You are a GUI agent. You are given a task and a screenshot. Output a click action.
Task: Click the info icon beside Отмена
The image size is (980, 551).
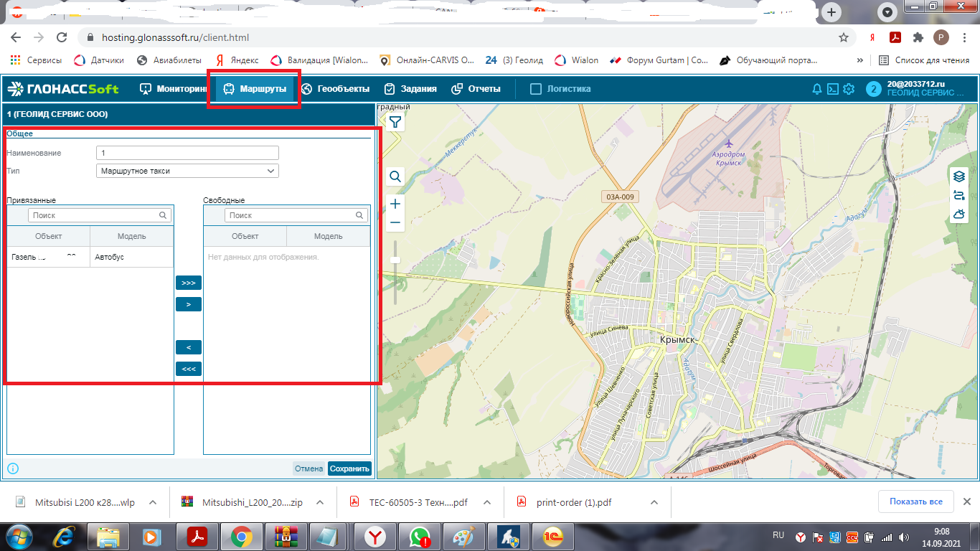coord(13,468)
